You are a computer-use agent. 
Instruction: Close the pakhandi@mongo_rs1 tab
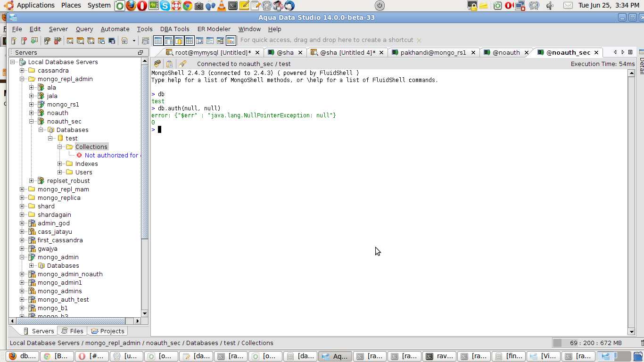click(472, 52)
